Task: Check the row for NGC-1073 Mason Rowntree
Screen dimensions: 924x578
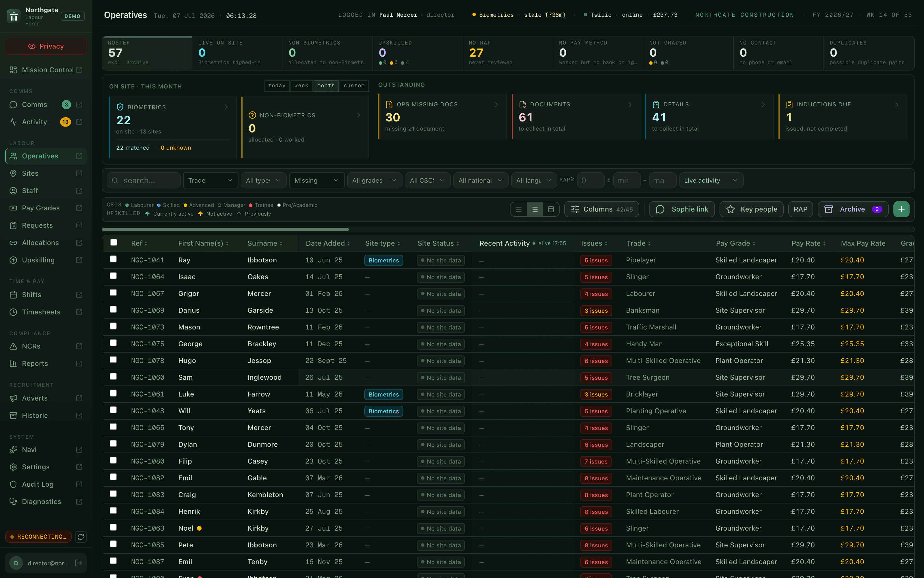Action: [x=113, y=326]
